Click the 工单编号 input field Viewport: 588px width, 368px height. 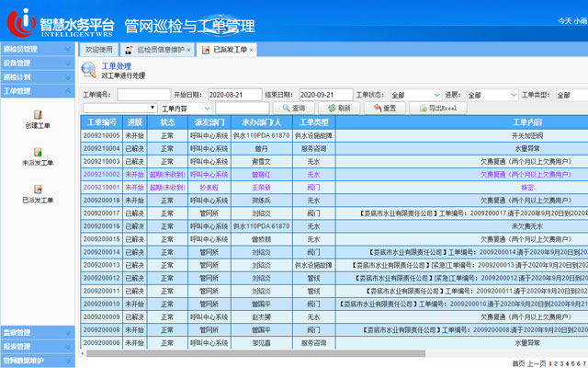click(142, 95)
